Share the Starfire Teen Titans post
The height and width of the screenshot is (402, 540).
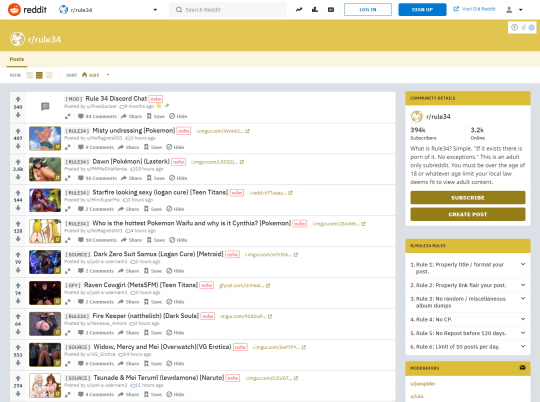pos(128,209)
